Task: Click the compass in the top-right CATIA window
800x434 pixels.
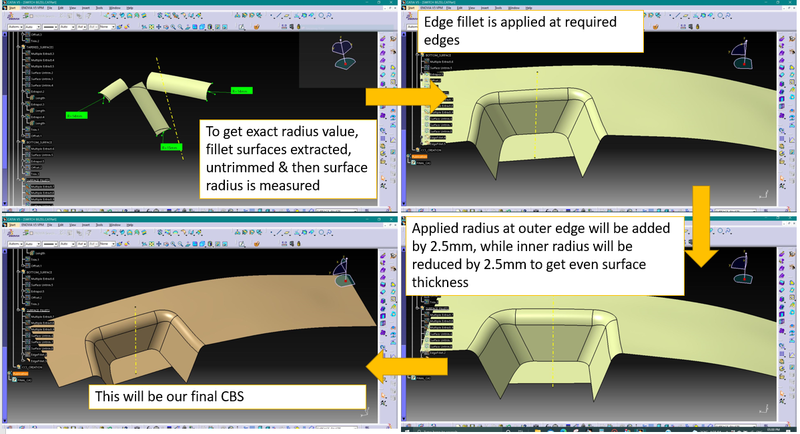Action: (x=740, y=53)
